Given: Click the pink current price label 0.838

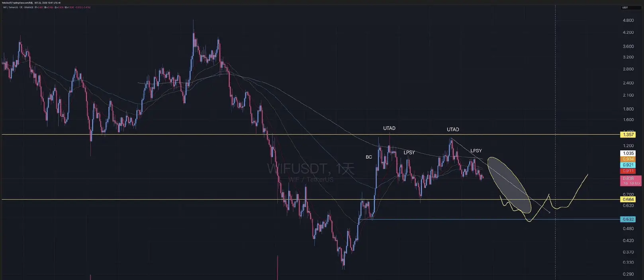Looking at the screenshot, I should point(631,181).
